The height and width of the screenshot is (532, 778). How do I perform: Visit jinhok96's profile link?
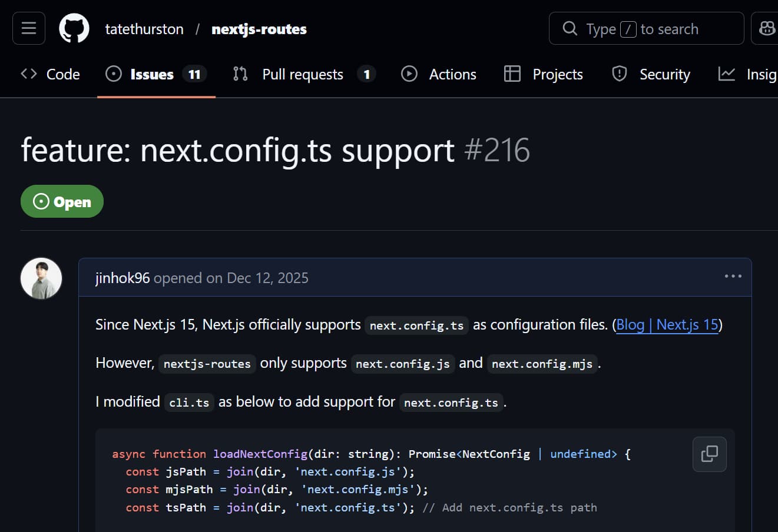point(122,277)
